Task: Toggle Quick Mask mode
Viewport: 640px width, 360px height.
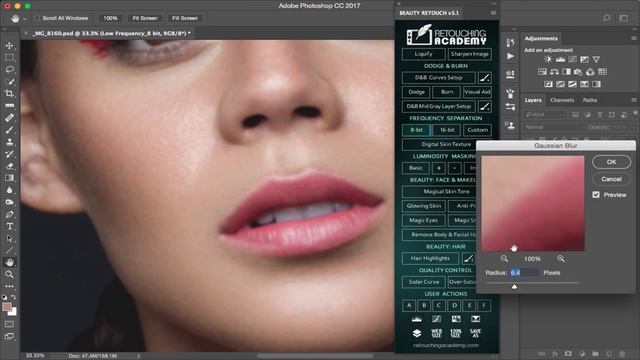Action: click(9, 324)
